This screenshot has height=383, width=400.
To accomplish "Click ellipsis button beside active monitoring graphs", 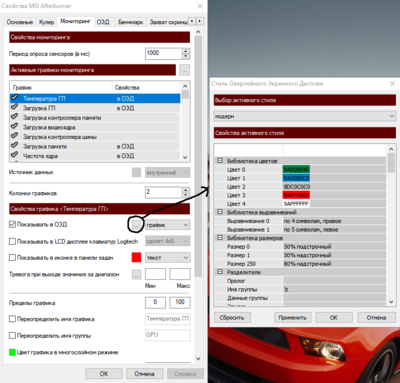I will pyautogui.click(x=184, y=70).
